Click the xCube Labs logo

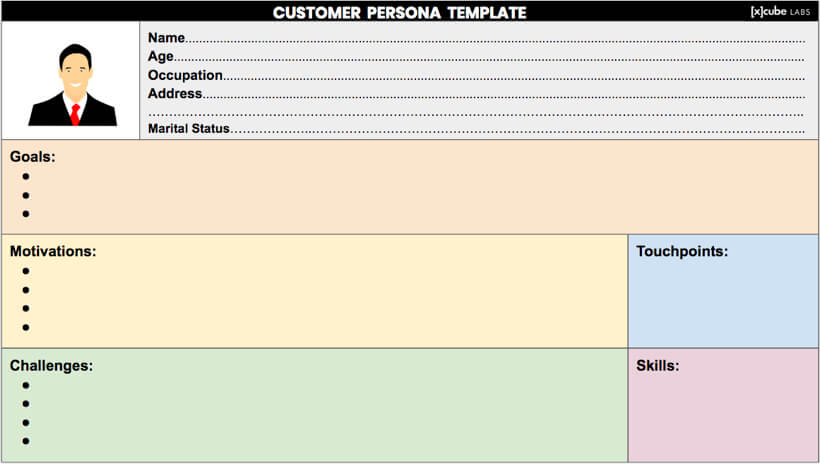[x=780, y=11]
